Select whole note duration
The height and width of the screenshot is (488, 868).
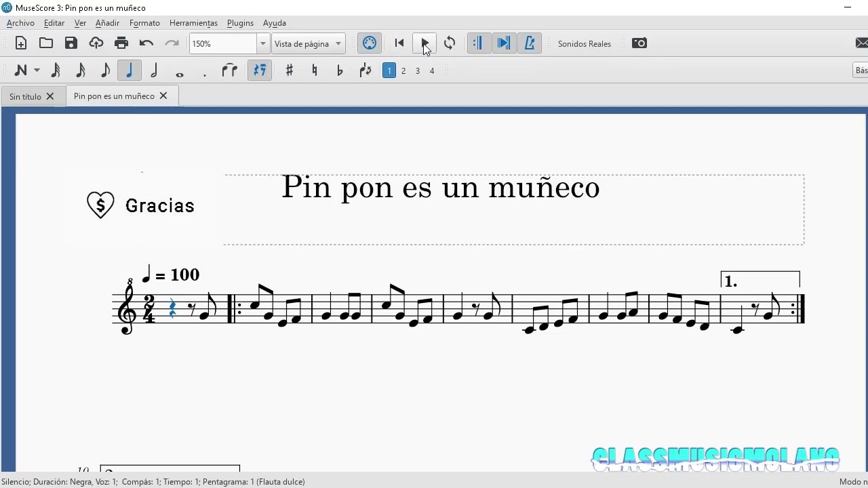click(x=180, y=73)
